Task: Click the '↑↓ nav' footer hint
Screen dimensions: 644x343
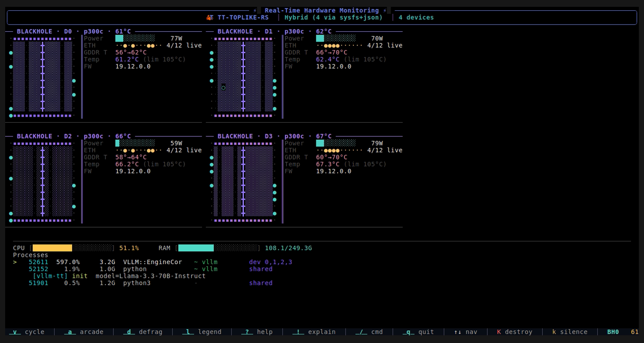Action: pyautogui.click(x=465, y=332)
